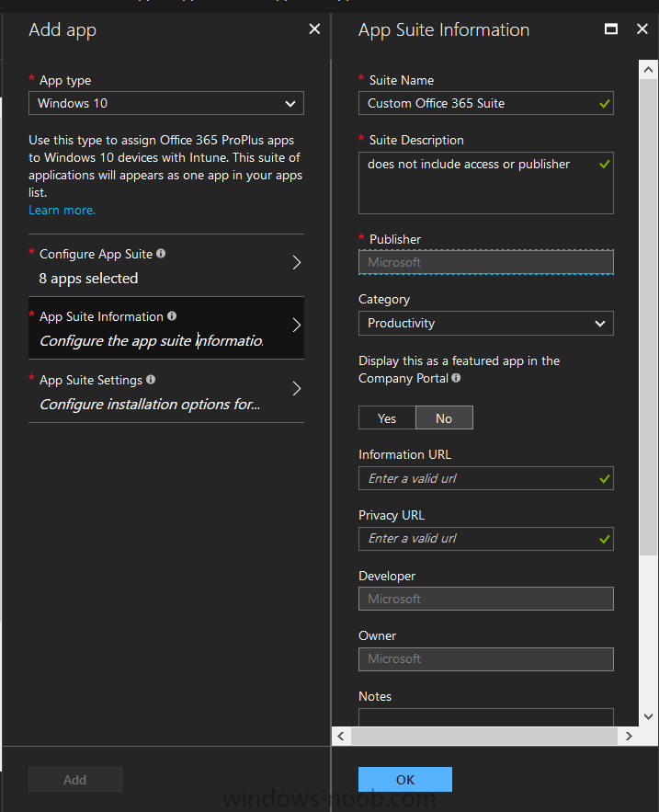The image size is (659, 812).
Task: Close the App Suite Information blade
Action: click(x=642, y=29)
